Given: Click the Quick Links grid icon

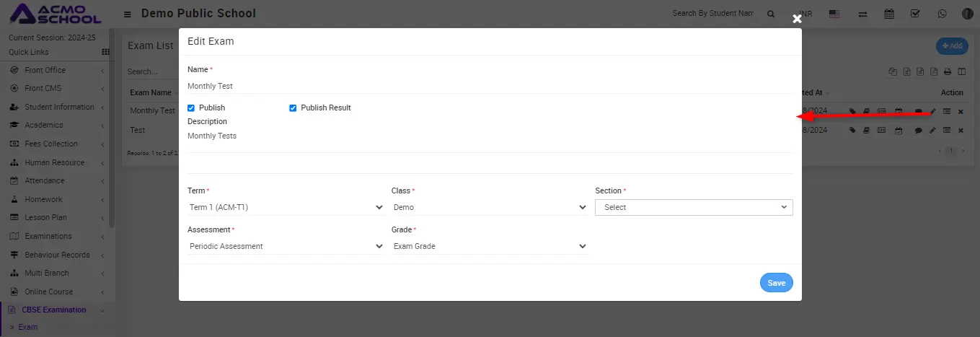Looking at the screenshot, I should click(106, 52).
